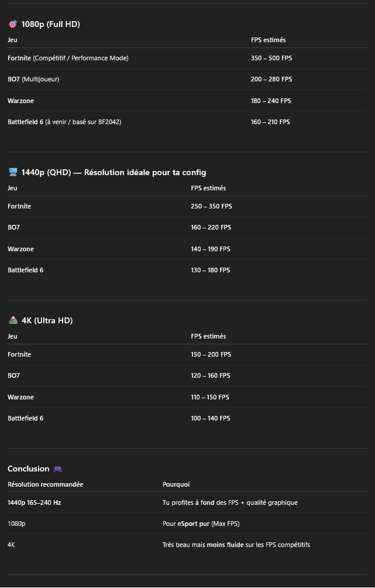This screenshot has height=588, width=375.
Task: Click the gamepad emoji next to Conclusion
Action: pyautogui.click(x=57, y=469)
